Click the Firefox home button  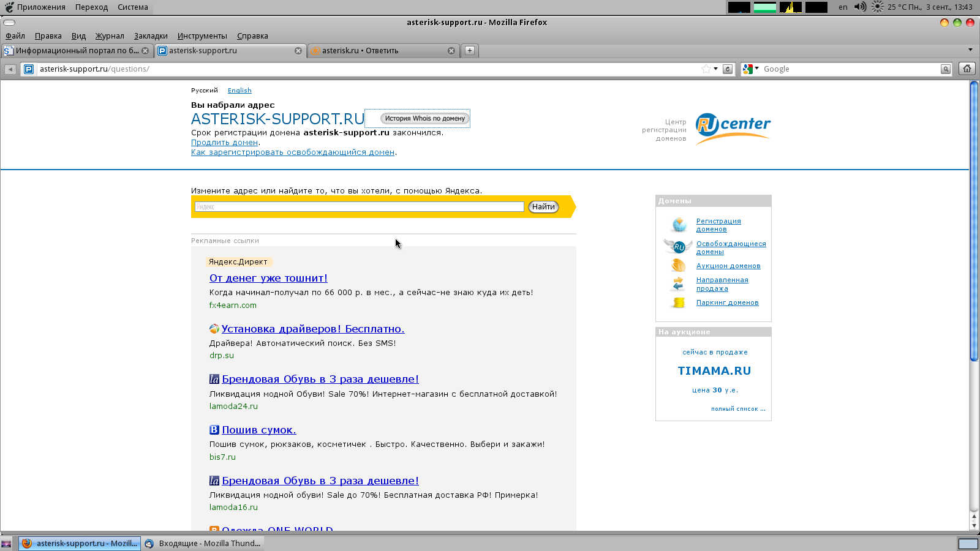pos(967,69)
